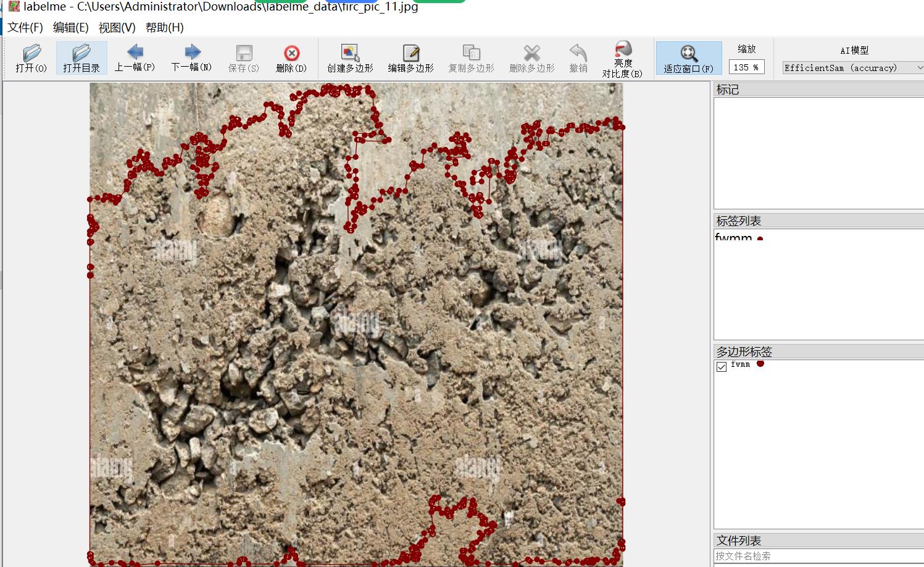Open the 文件(F) menu
The height and width of the screenshot is (567, 924).
tap(25, 27)
